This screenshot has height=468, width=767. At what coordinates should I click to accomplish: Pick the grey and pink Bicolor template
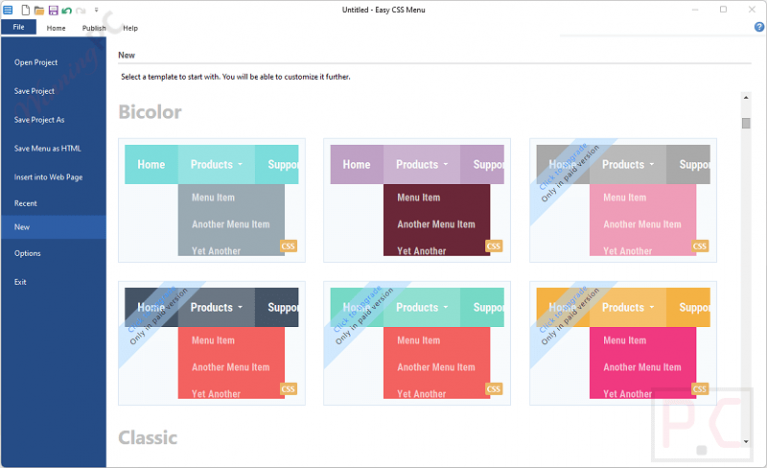623,201
